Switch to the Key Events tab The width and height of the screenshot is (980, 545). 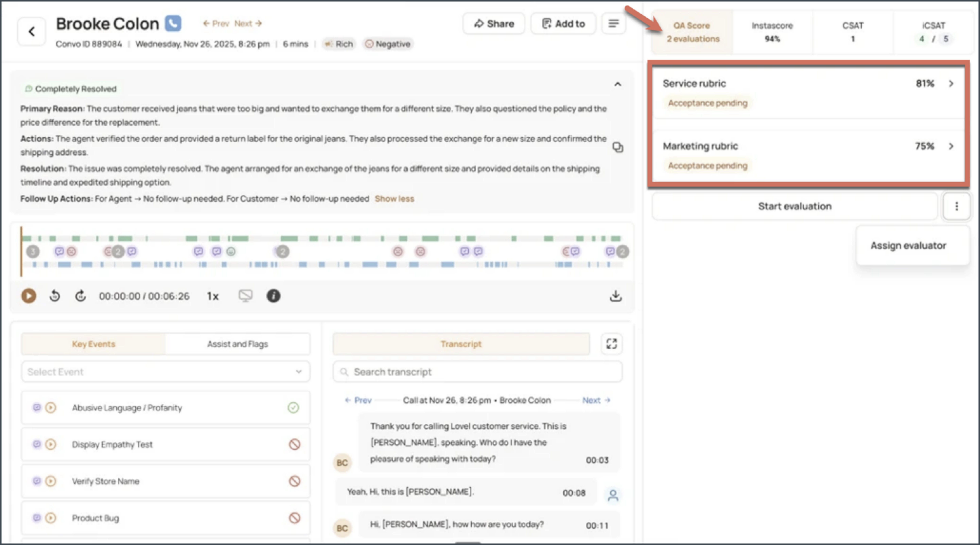(x=94, y=344)
